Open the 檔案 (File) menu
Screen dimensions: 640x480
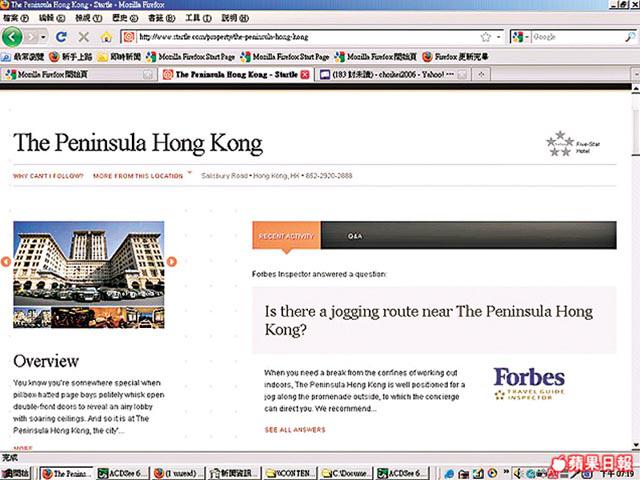coord(16,18)
